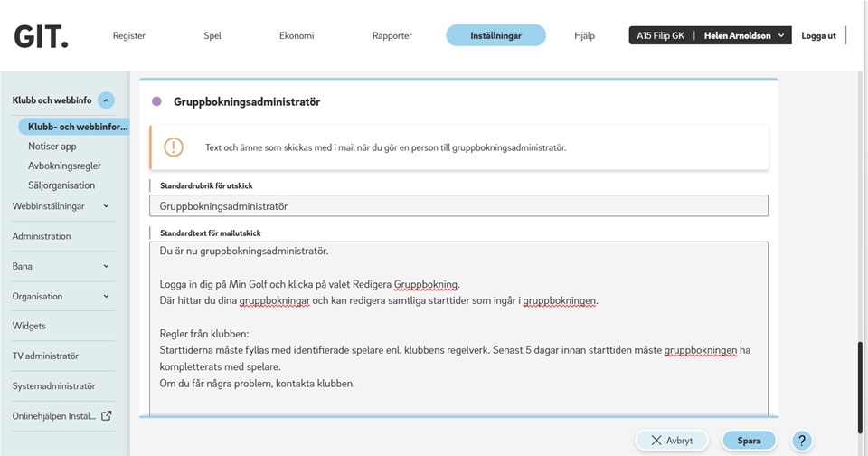Click the Standardrubrik för utskick input field
This screenshot has height=456, width=868.
[x=458, y=206]
